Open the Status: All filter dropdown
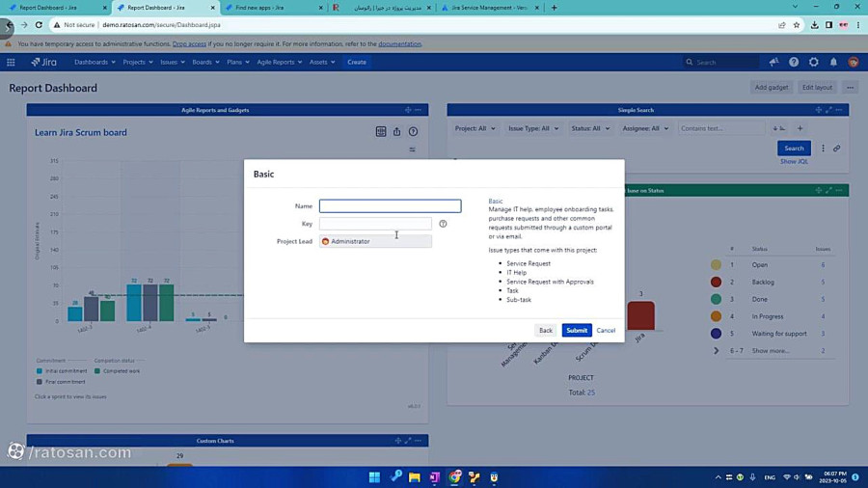The width and height of the screenshot is (868, 488). [590, 128]
